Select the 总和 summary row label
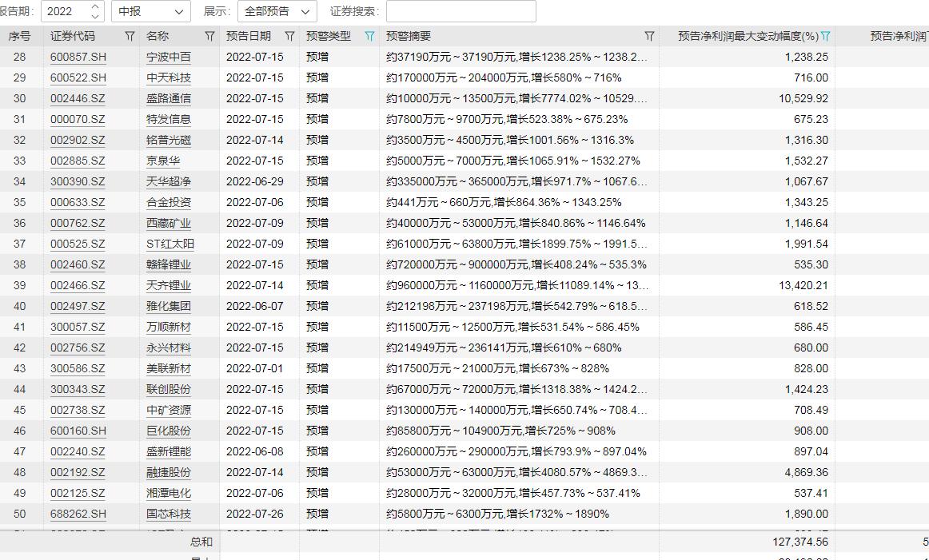The height and width of the screenshot is (560, 929). pos(201,542)
